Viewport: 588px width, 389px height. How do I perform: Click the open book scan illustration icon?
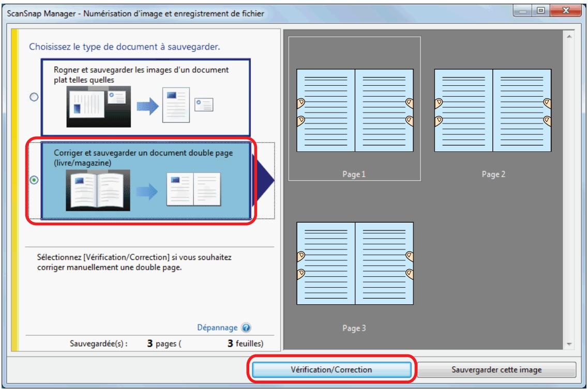tap(98, 190)
